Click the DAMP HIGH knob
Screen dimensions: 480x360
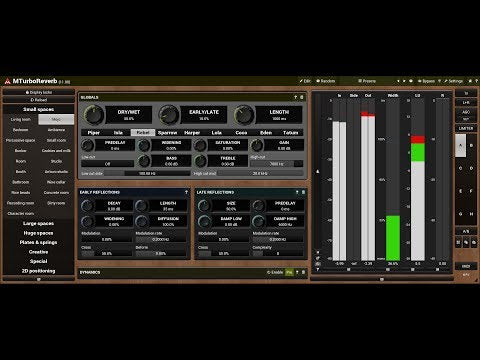coord(258,221)
